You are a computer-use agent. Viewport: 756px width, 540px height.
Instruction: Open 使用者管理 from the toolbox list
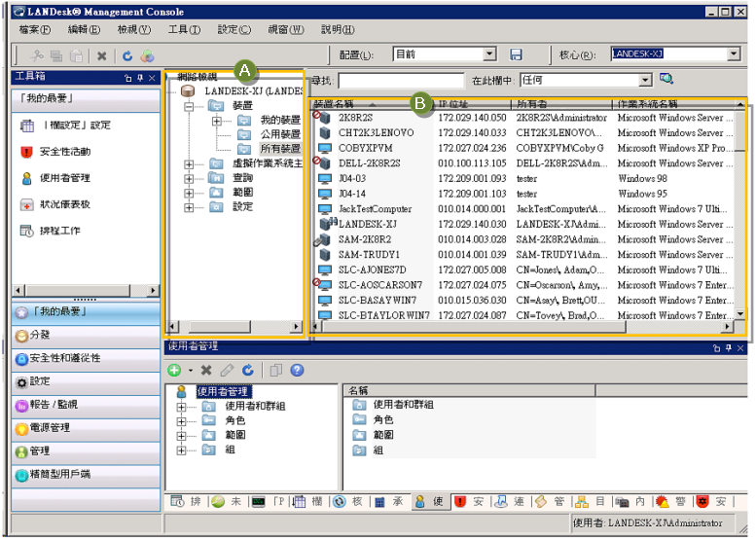point(55,178)
